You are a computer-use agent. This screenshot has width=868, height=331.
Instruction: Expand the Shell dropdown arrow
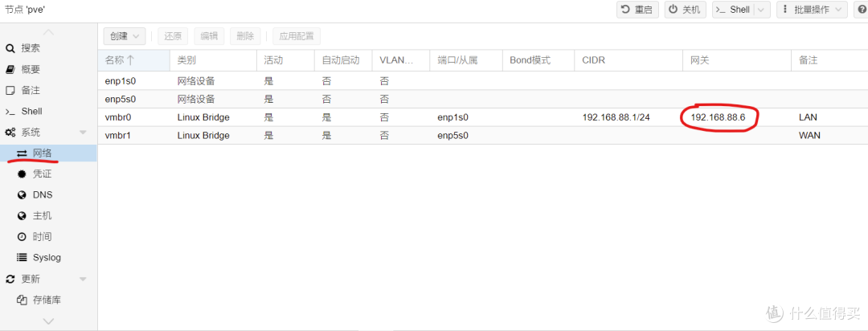pos(762,10)
